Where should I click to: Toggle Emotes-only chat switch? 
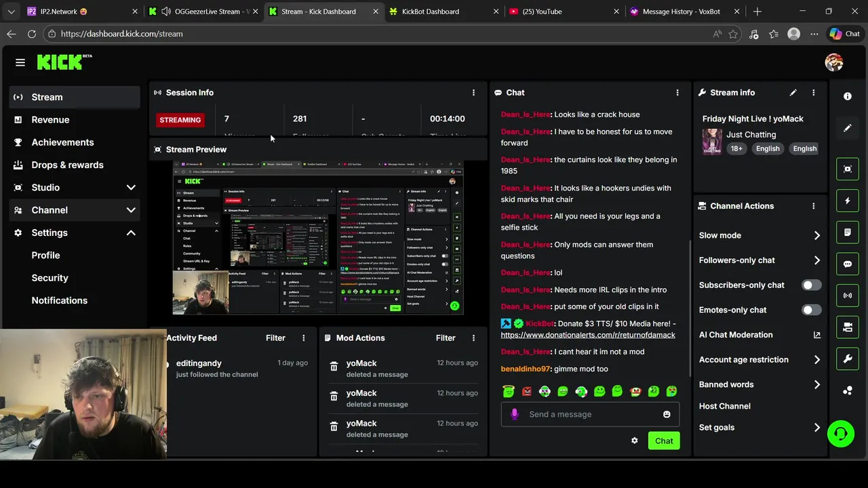click(811, 310)
